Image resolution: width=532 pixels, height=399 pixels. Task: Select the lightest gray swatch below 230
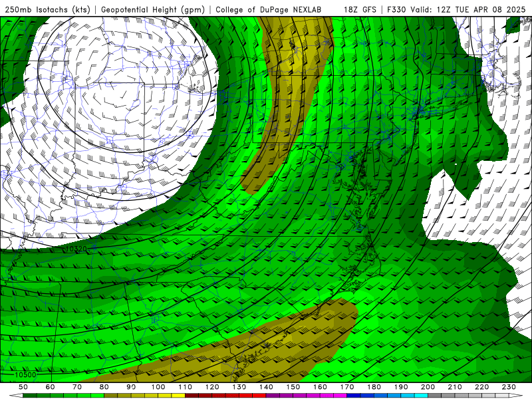pos(502,396)
